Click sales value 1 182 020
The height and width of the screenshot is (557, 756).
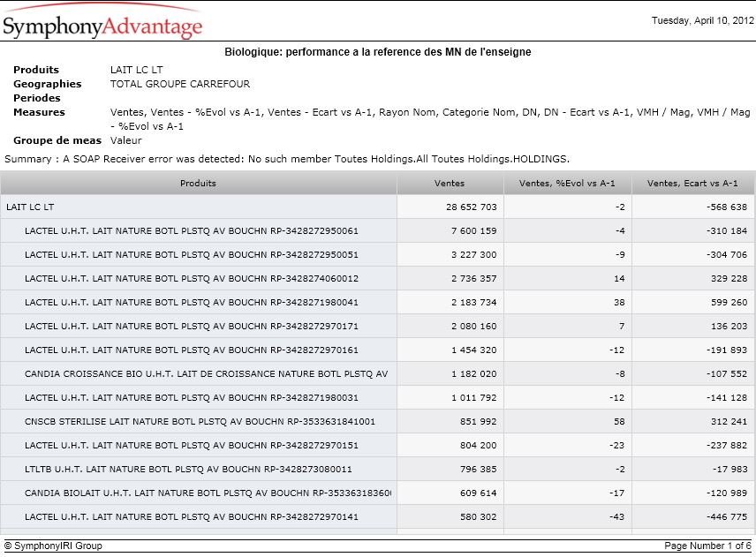pos(473,374)
